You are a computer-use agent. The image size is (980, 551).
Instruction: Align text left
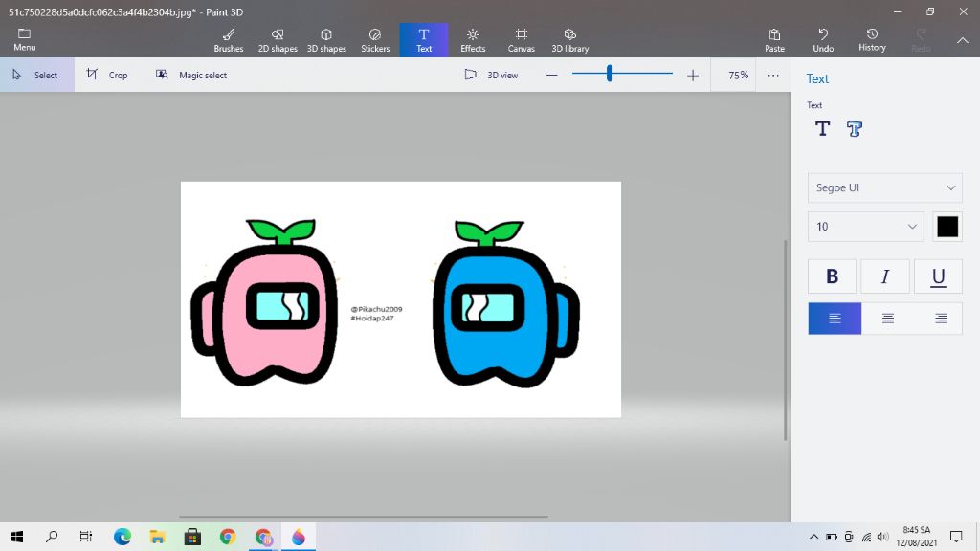coord(835,319)
